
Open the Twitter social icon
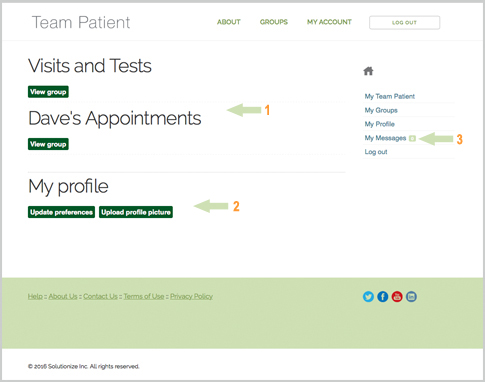coord(368,297)
